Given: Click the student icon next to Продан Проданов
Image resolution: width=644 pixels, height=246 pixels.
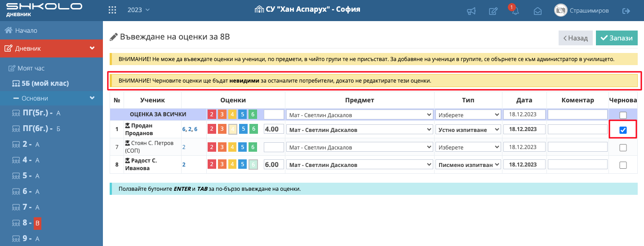Looking at the screenshot, I should [128, 126].
